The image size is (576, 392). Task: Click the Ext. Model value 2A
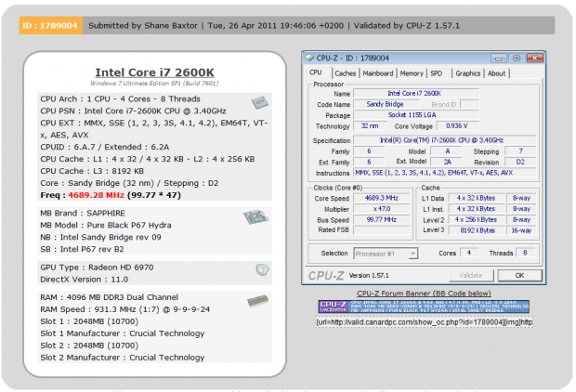pos(447,162)
